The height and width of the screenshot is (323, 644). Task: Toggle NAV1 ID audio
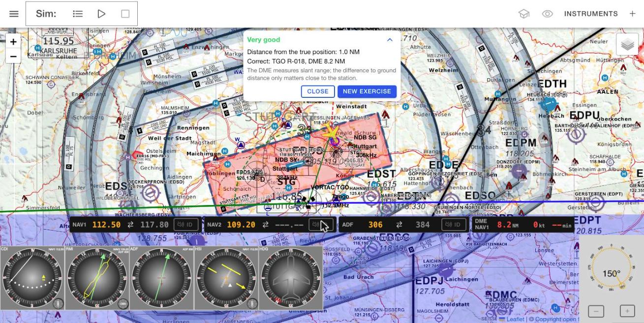point(186,225)
